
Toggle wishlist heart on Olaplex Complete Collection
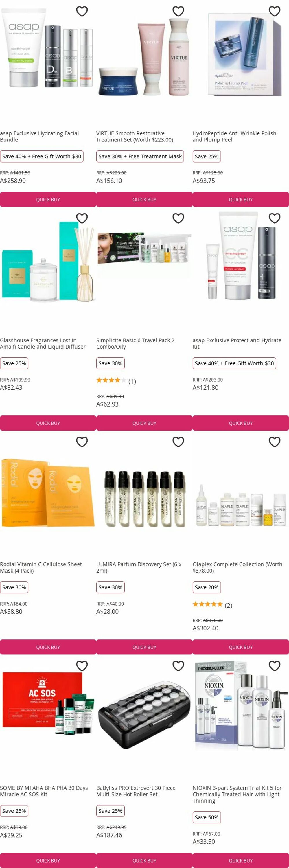(275, 442)
